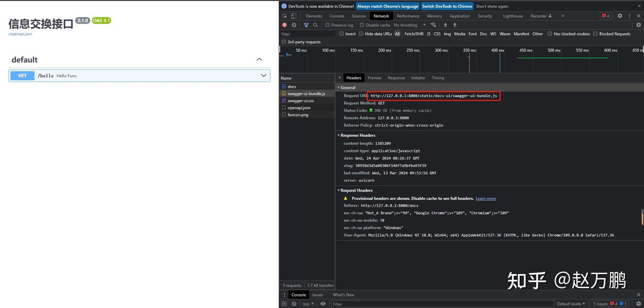Tick the Hide data URLs checkbox

[361, 34]
